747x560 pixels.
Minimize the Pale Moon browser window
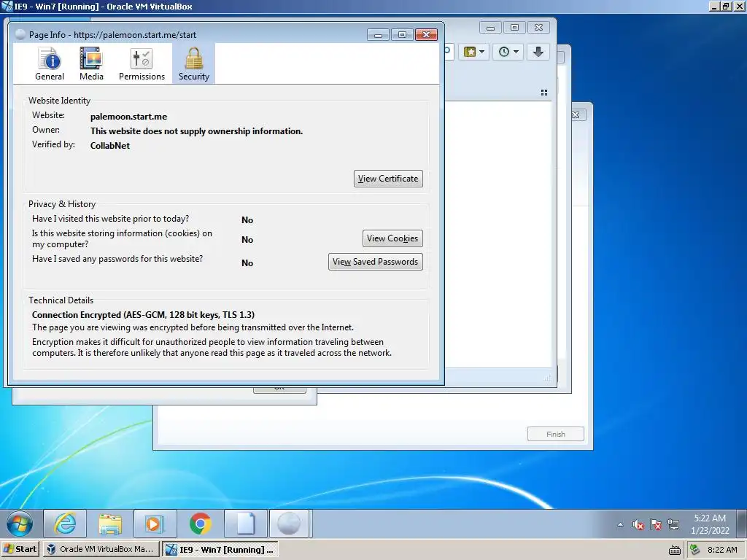[490, 28]
